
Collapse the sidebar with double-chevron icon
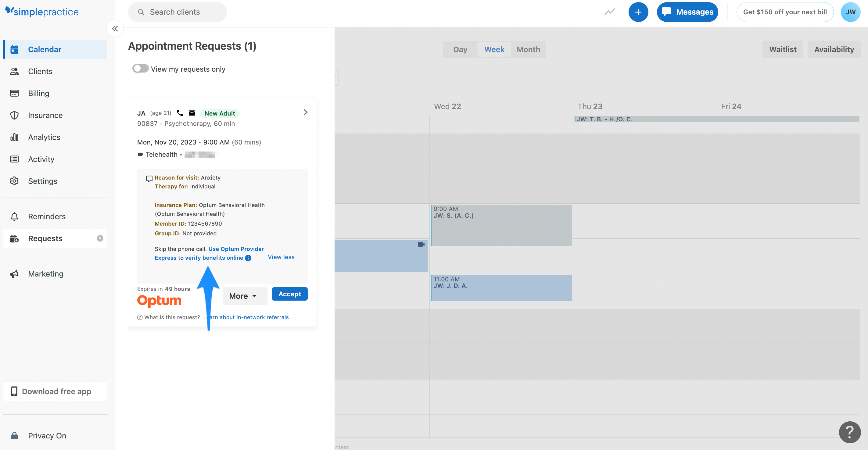115,29
